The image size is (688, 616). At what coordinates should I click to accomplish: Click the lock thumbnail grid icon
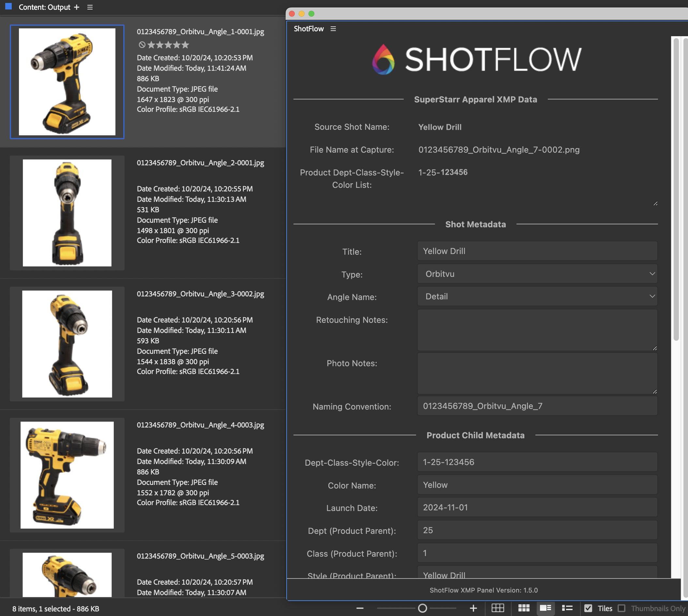(498, 608)
